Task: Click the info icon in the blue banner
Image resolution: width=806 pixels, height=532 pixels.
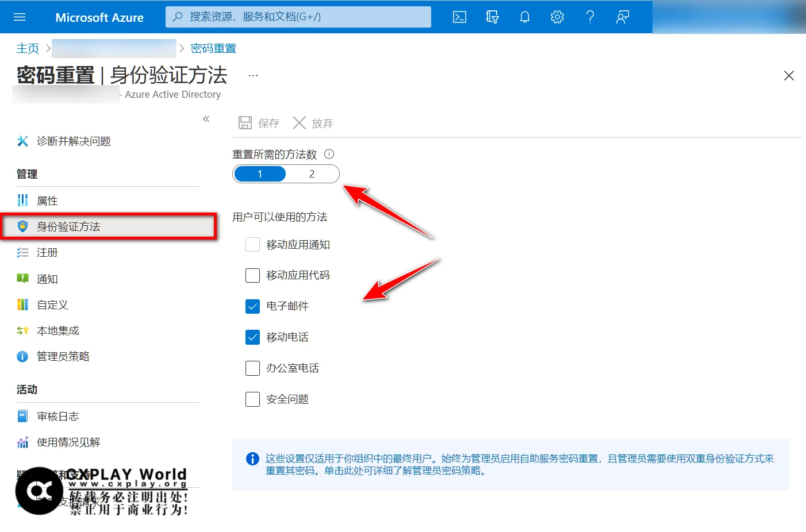Action: pos(252,458)
